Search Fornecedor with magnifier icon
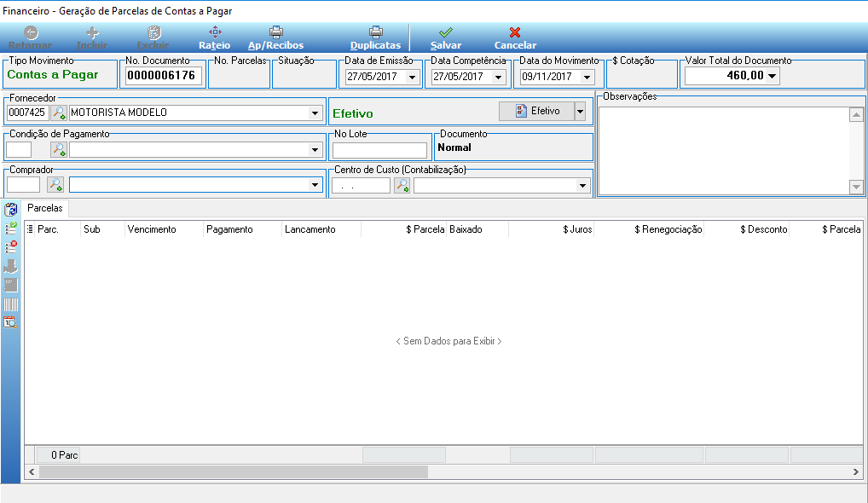This screenshot has height=503, width=868. pos(59,113)
